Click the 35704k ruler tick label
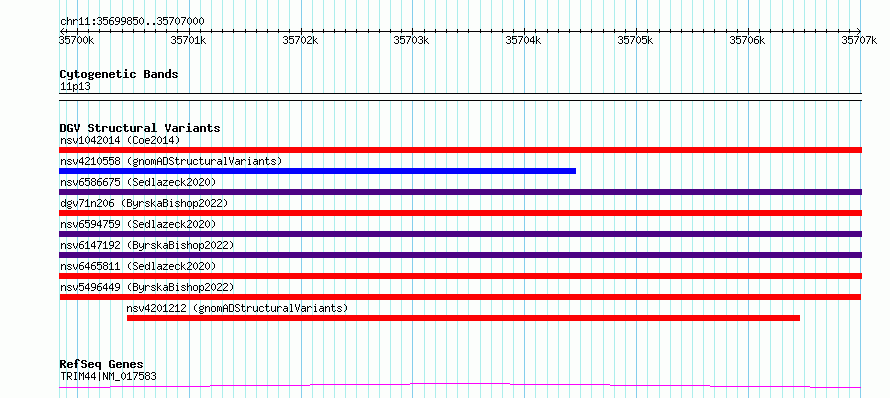The width and height of the screenshot is (890, 398). click(x=524, y=40)
